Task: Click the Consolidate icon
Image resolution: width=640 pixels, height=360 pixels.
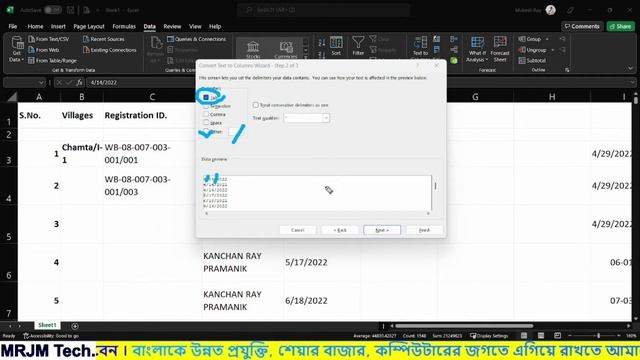Action: click(x=454, y=39)
